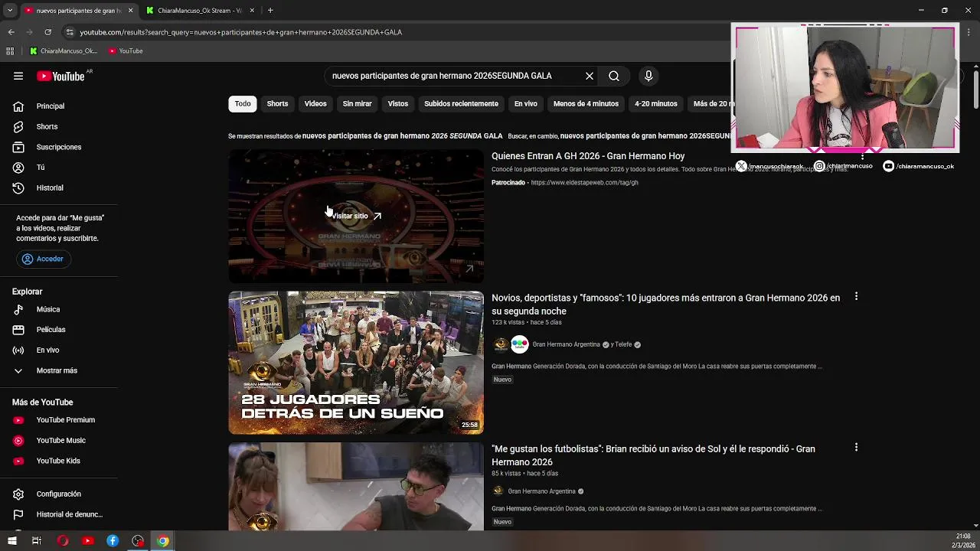Open the eldestapeweb.com sponsored URL
This screenshot has width=980, height=551.
pyautogui.click(x=584, y=183)
